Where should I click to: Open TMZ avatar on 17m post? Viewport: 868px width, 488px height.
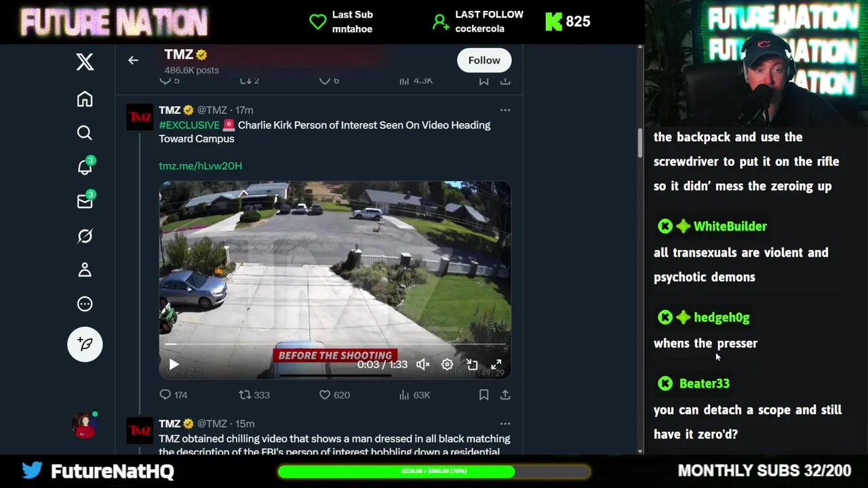[140, 117]
